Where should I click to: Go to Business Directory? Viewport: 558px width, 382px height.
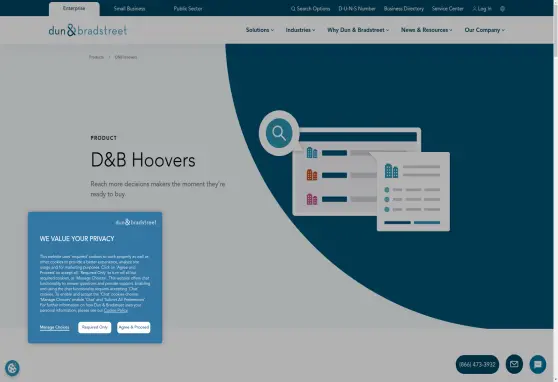[404, 9]
